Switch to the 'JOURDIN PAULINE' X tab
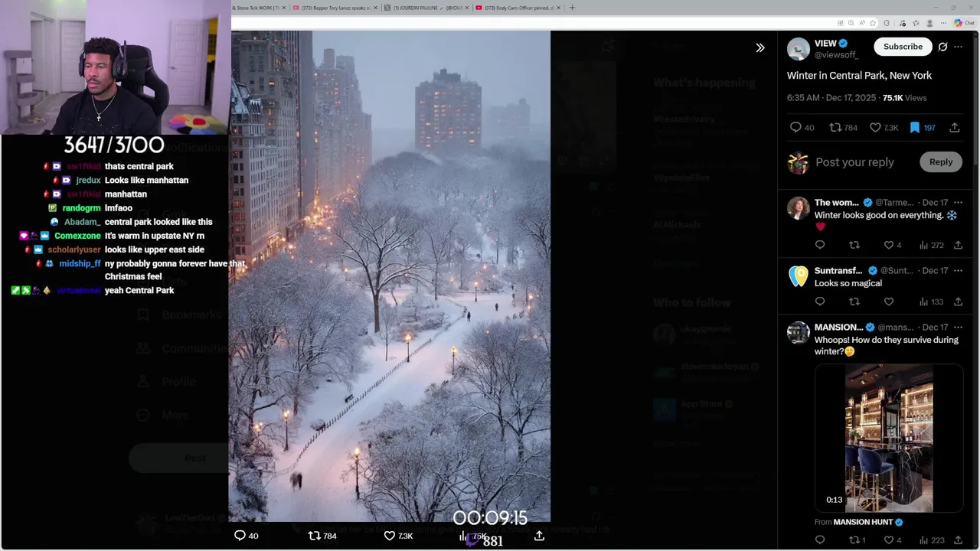Image resolution: width=980 pixels, height=551 pixels. click(426, 8)
